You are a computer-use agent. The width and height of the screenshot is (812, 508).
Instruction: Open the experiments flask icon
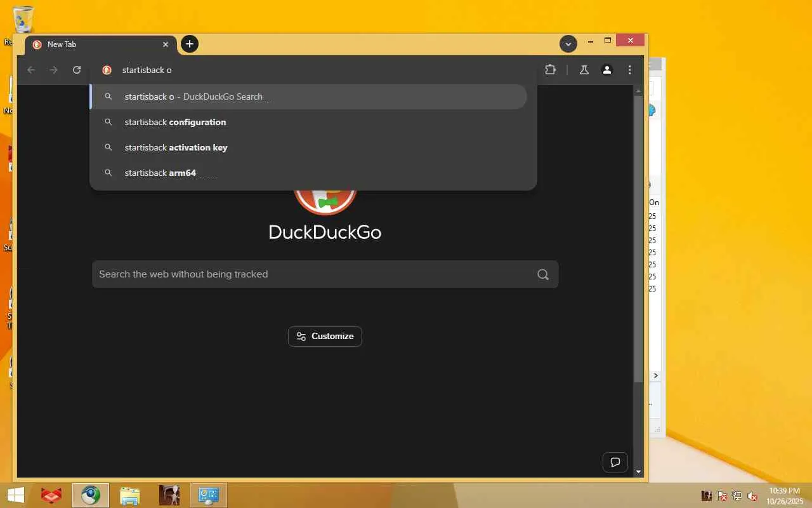[584, 70]
